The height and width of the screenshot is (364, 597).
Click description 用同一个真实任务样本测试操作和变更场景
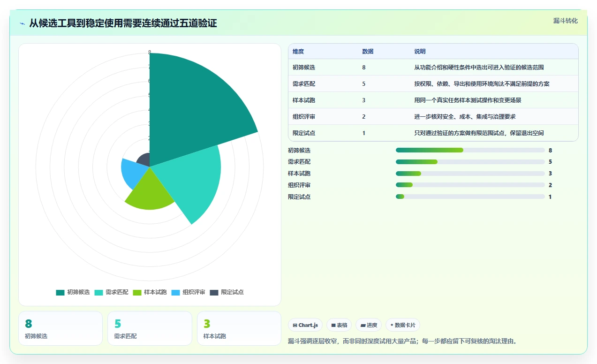468,100
